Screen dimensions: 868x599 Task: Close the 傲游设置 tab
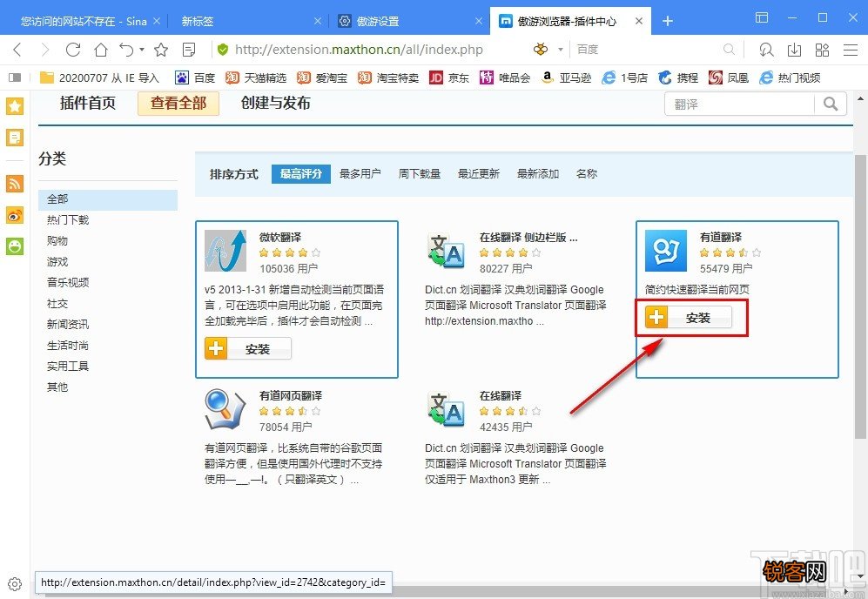(x=479, y=21)
